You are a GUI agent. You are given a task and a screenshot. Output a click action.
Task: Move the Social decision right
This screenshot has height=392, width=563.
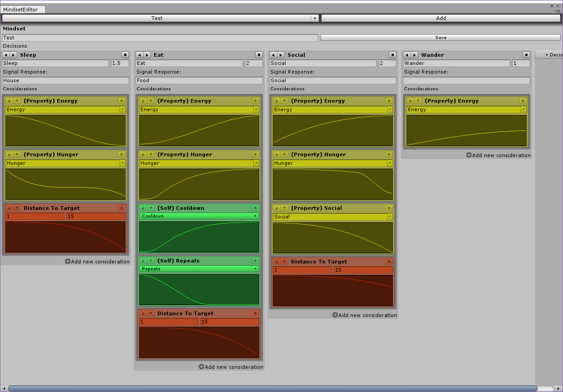[x=281, y=55]
